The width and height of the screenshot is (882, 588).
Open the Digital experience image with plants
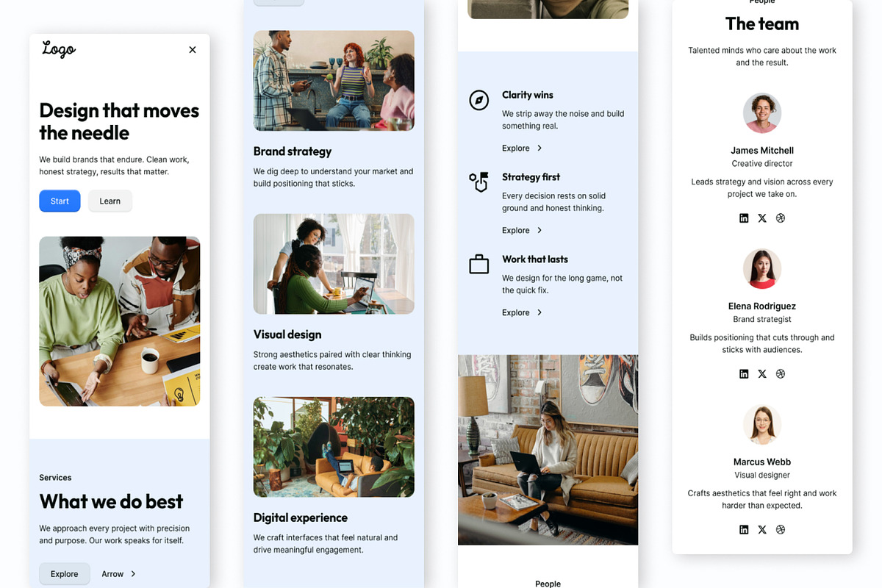334,447
